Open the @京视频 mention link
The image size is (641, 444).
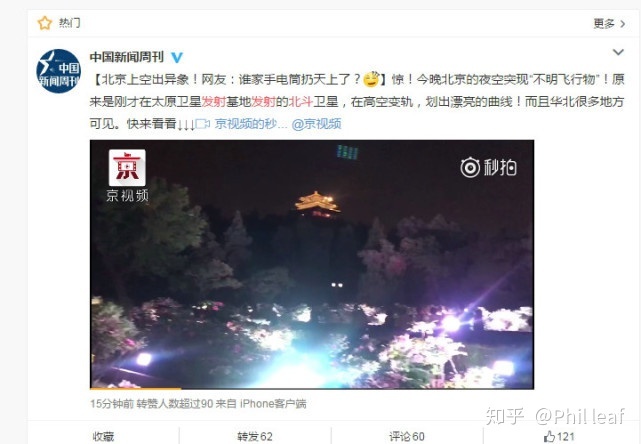point(316,123)
